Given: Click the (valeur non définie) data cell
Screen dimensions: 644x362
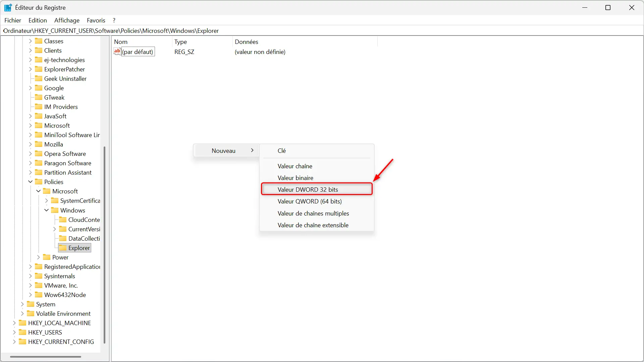Looking at the screenshot, I should pos(260,52).
